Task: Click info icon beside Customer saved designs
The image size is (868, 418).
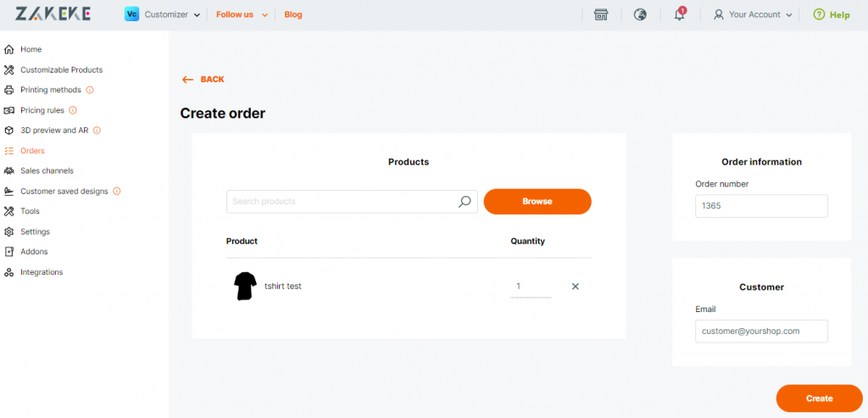Action: (116, 191)
